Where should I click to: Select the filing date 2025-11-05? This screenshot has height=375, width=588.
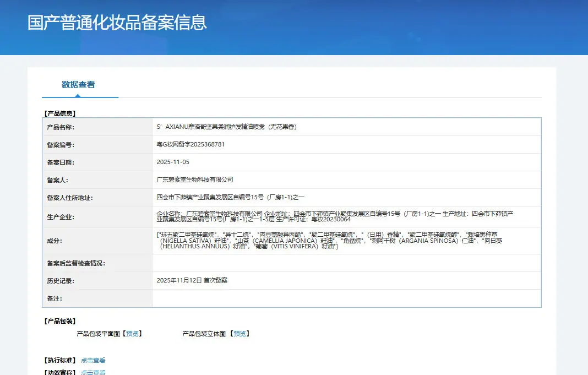(x=173, y=162)
